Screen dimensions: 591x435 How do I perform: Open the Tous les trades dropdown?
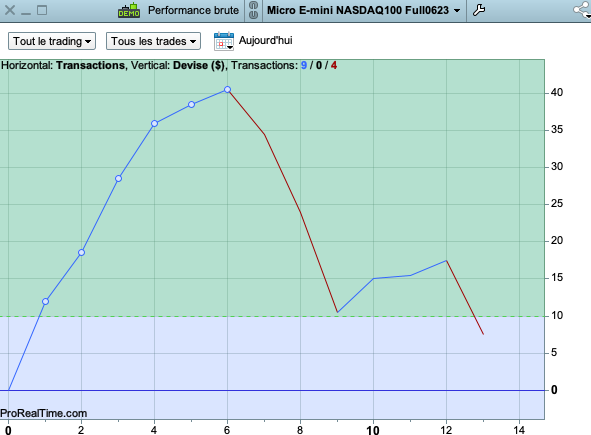(153, 41)
